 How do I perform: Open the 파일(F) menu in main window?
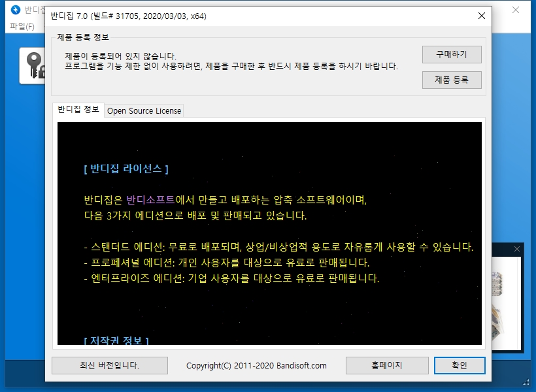[x=22, y=26]
